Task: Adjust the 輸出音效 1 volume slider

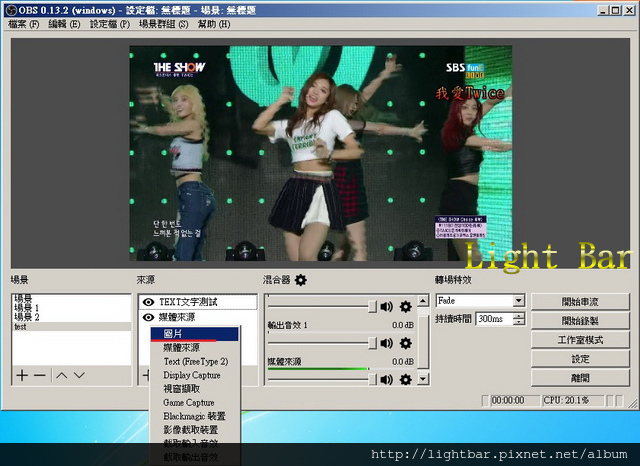Action: tap(372, 343)
